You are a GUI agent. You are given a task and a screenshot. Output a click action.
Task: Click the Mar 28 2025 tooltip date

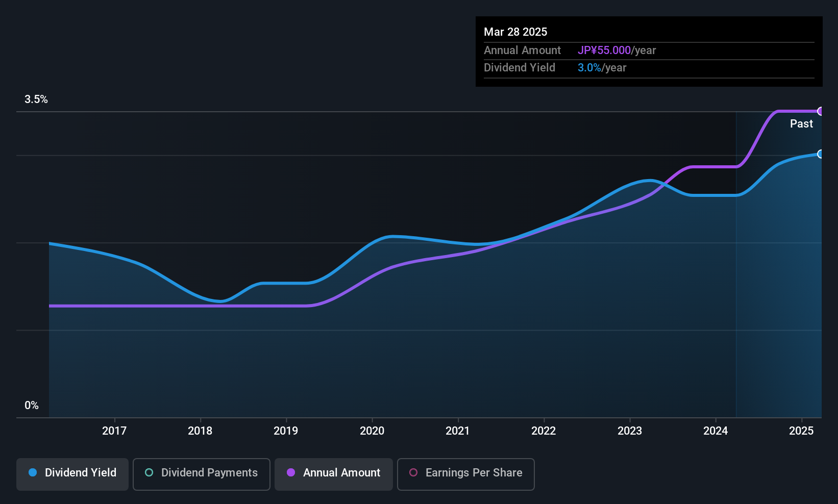click(515, 32)
